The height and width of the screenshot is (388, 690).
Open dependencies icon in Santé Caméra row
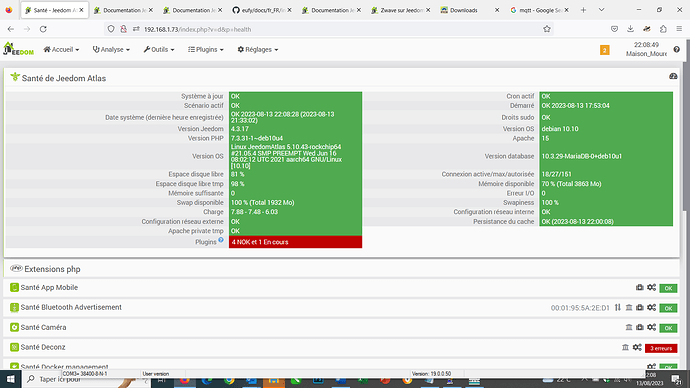pyautogui.click(x=639, y=327)
